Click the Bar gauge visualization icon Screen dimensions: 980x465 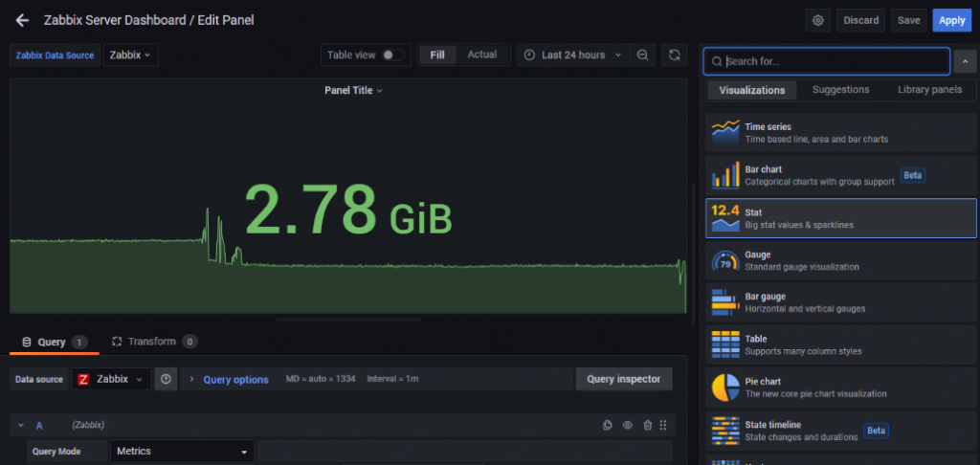[x=725, y=302]
